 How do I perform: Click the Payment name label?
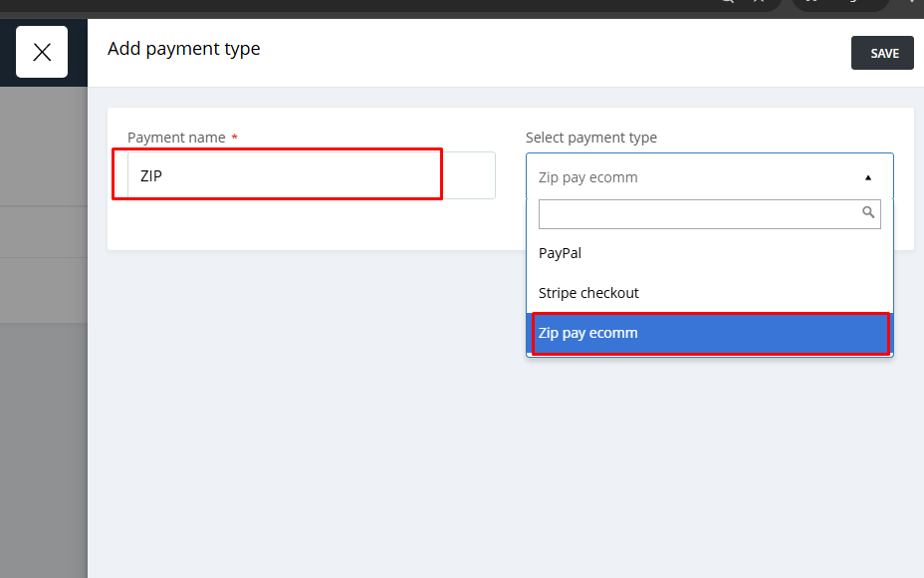click(176, 138)
